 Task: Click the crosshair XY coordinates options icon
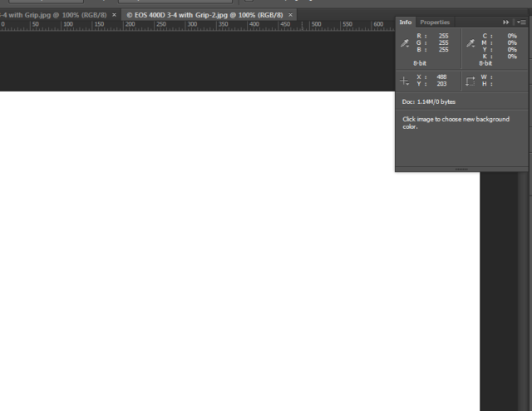(x=405, y=81)
